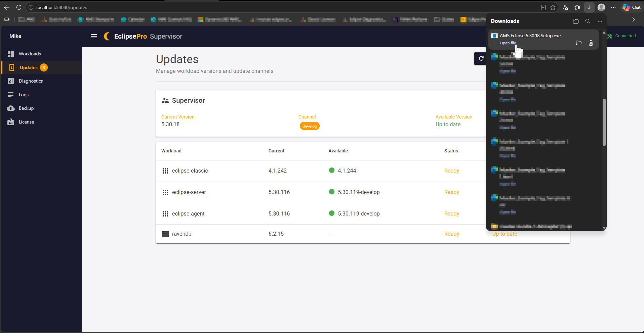Click the Current column header
This screenshot has height=333, width=644.
[x=276, y=151]
